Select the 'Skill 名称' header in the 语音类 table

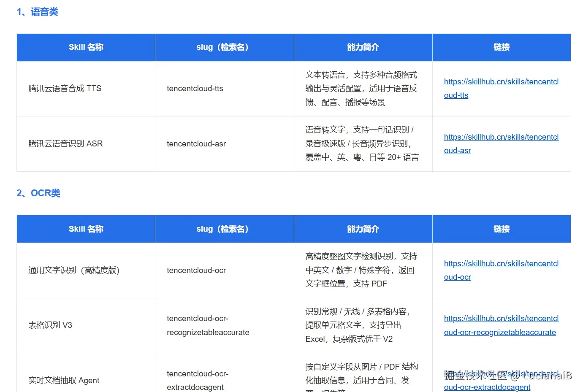coord(86,47)
